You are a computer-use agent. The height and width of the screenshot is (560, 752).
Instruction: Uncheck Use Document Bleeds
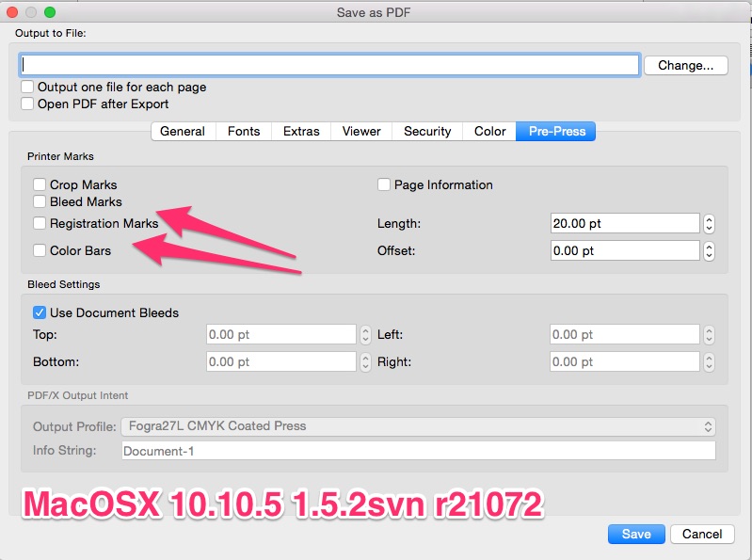pos(40,312)
